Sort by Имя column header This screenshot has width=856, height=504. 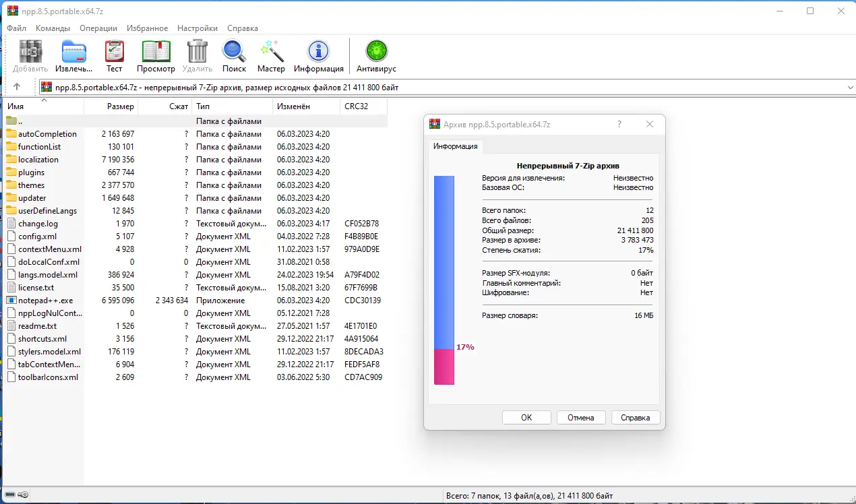tap(44, 106)
